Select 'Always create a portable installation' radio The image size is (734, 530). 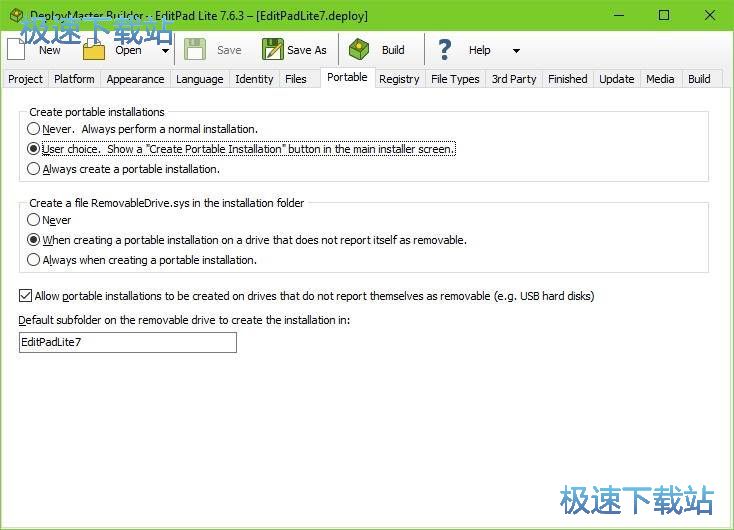(x=33, y=169)
